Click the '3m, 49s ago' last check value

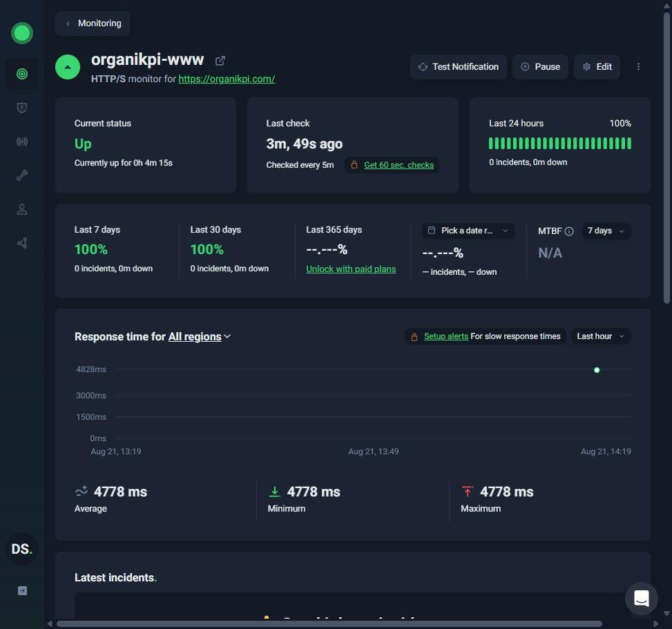coord(305,144)
